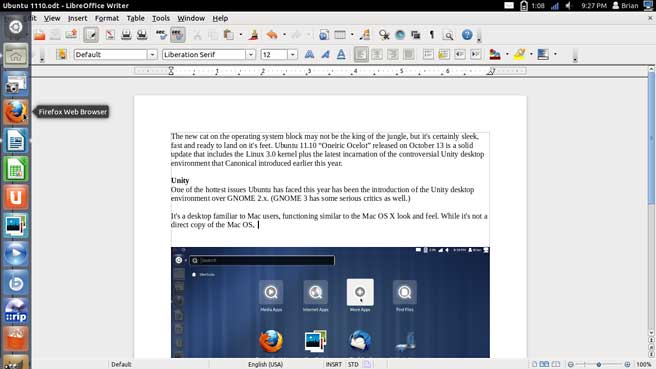Run the Spelling and Grammar check icon
This screenshot has width=656, height=369.
[161, 35]
